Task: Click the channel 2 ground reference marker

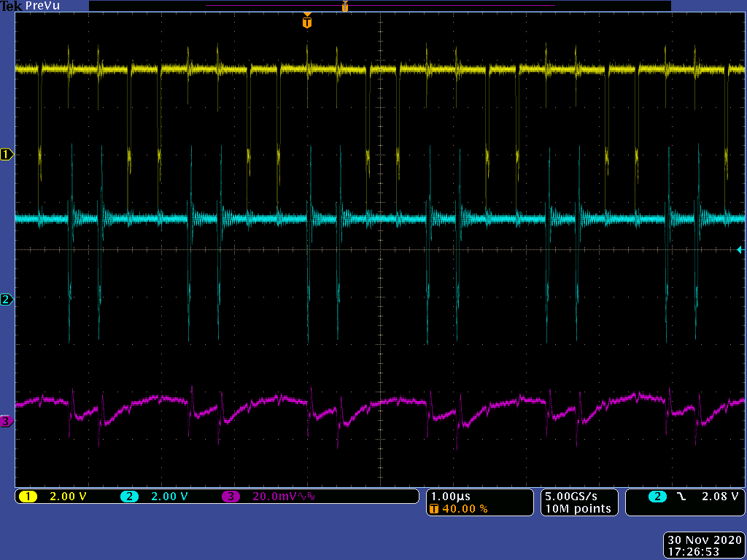Action: pyautogui.click(x=7, y=300)
